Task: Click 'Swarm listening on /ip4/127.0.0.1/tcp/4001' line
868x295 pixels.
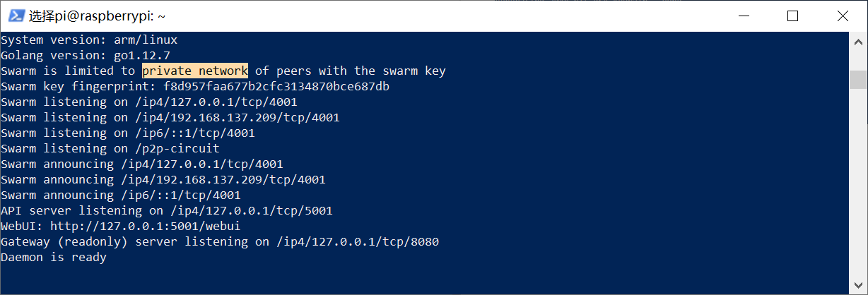Action: click(141, 102)
